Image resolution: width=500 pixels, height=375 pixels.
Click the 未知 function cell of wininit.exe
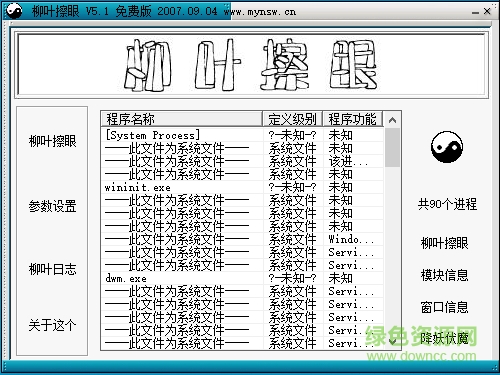point(353,187)
